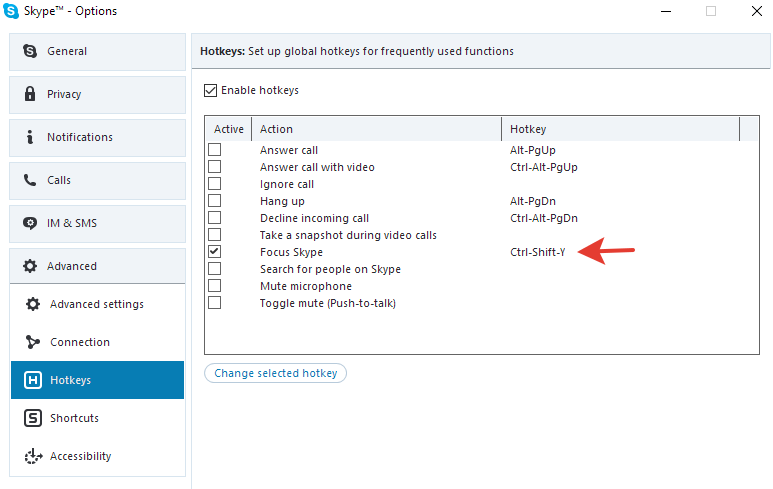Click the Connection nodes icon
The height and width of the screenshot is (489, 773).
33,342
